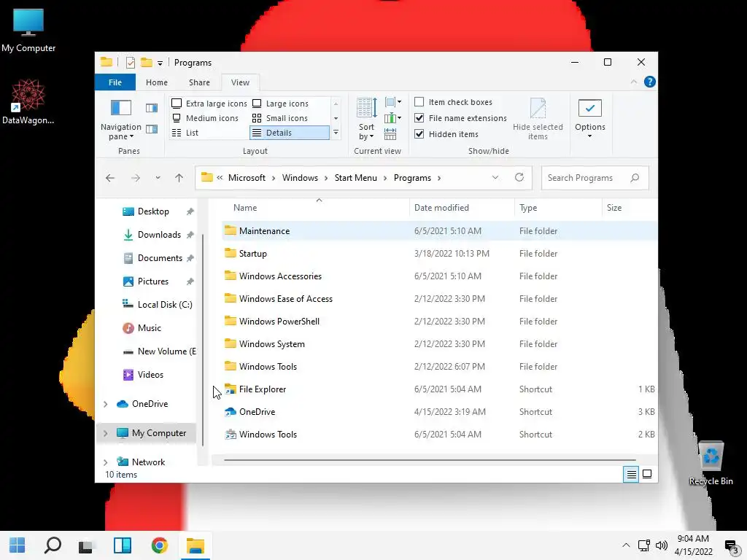747x560 pixels.
Task: Sort by the Date modified column
Action: pyautogui.click(x=462, y=208)
